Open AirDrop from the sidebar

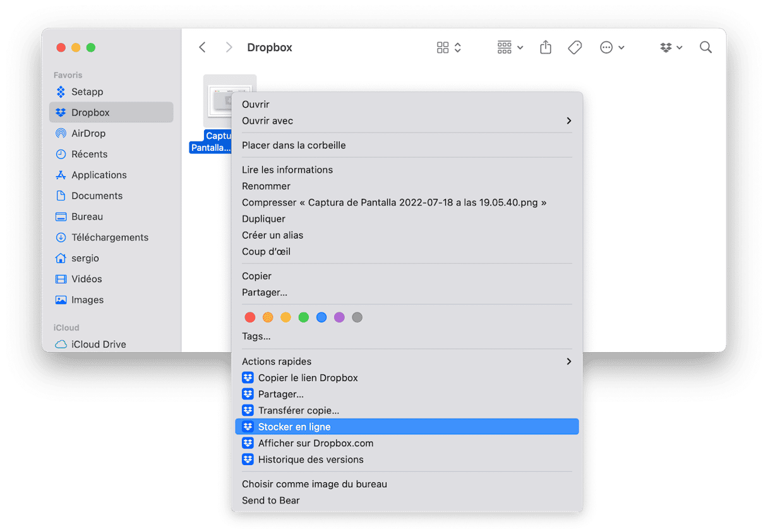[x=88, y=133]
